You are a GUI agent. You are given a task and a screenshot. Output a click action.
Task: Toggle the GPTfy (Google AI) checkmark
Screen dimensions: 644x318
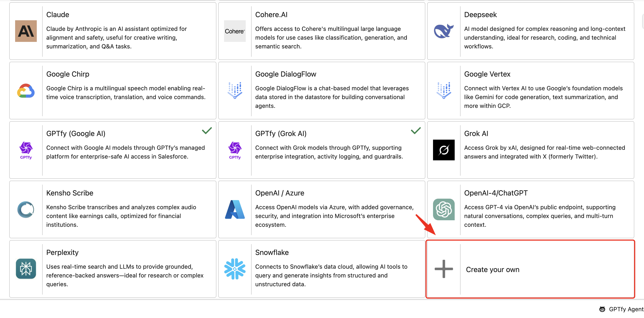coord(207,131)
